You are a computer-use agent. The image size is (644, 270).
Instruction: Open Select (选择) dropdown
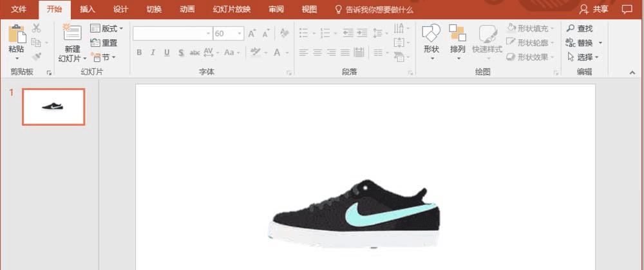point(583,57)
